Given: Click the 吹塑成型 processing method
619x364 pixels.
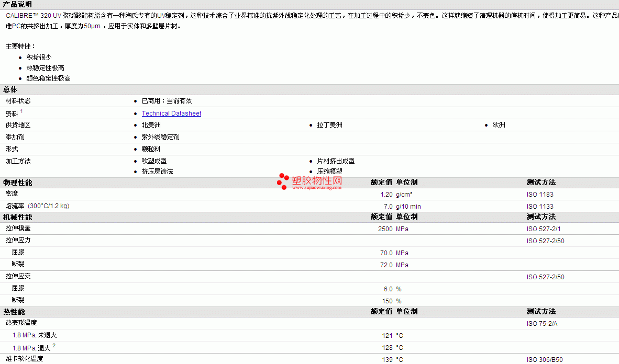Looking at the screenshot, I should coord(154,161).
